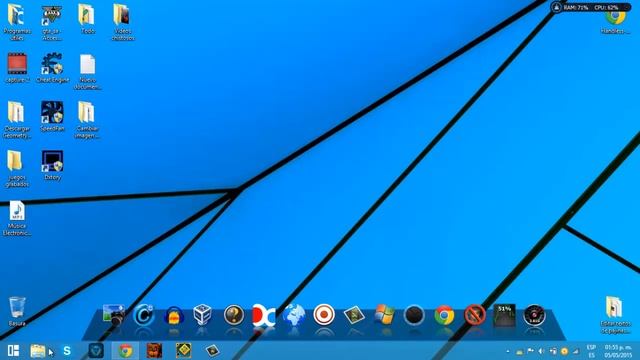Image resolution: width=640 pixels, height=360 pixels.
Task: Launch VirtualBox from the dock
Action: click(202, 315)
